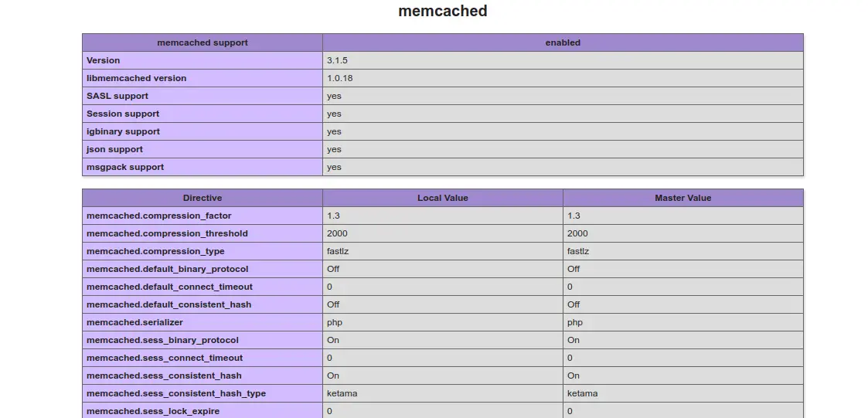Click the enabled header cell
Viewport: 868px width, 418px height.
click(x=563, y=42)
